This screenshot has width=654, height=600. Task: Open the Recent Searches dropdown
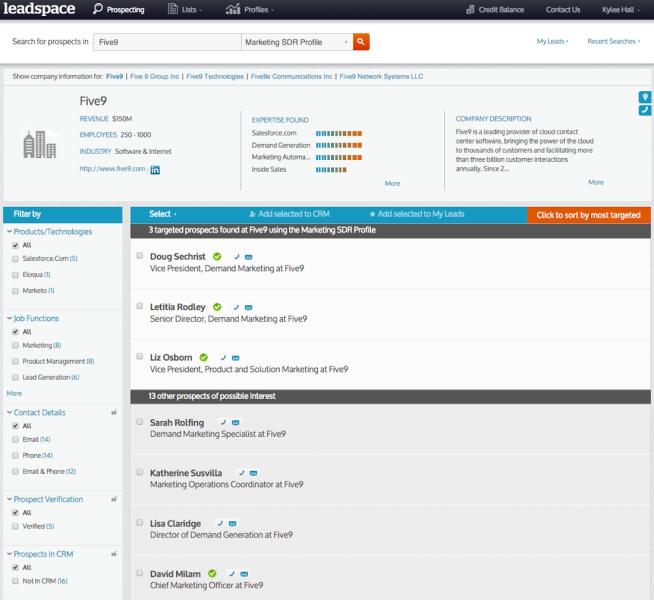tap(613, 42)
